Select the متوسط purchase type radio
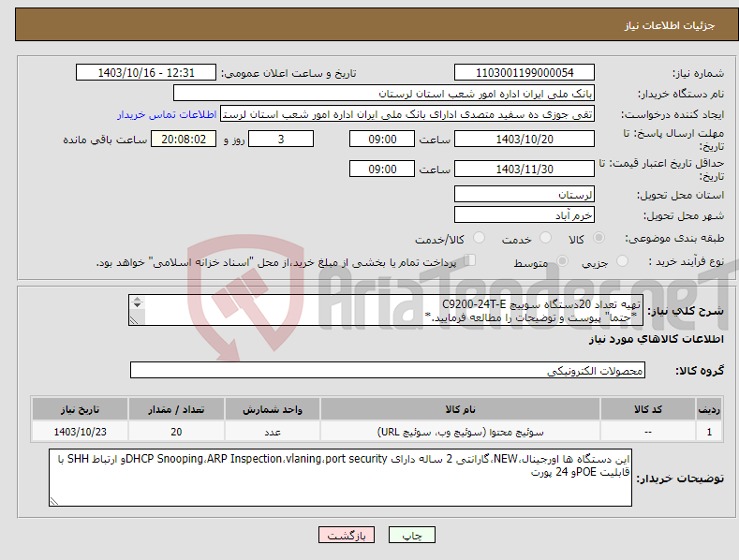739x560 pixels. click(562, 260)
